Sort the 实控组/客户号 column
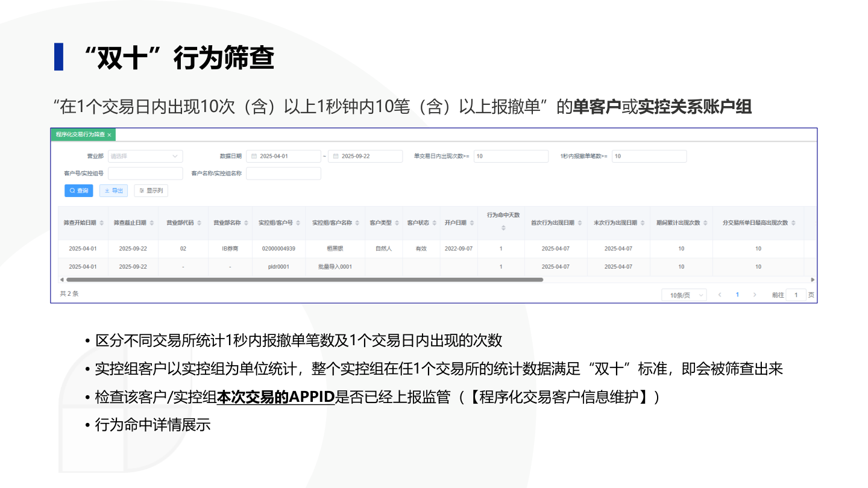The image size is (868, 488). (x=298, y=223)
